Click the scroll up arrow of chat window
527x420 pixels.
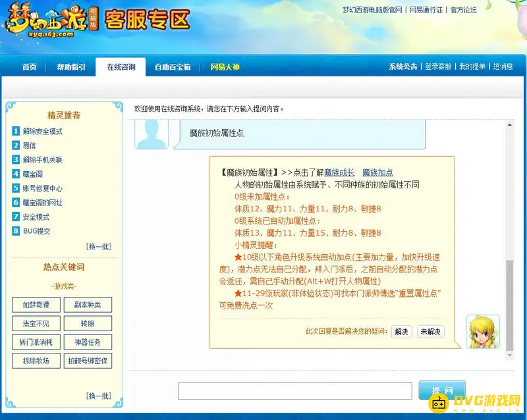[509, 124]
